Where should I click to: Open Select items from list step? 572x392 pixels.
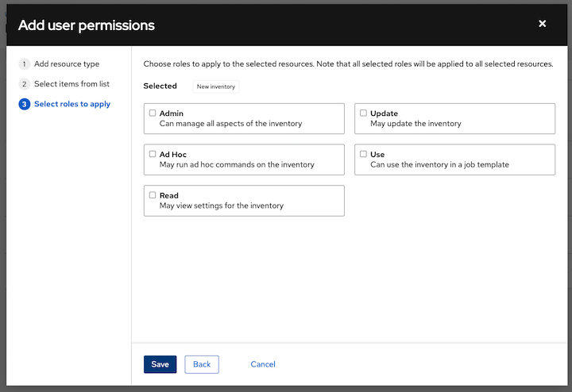(x=71, y=83)
